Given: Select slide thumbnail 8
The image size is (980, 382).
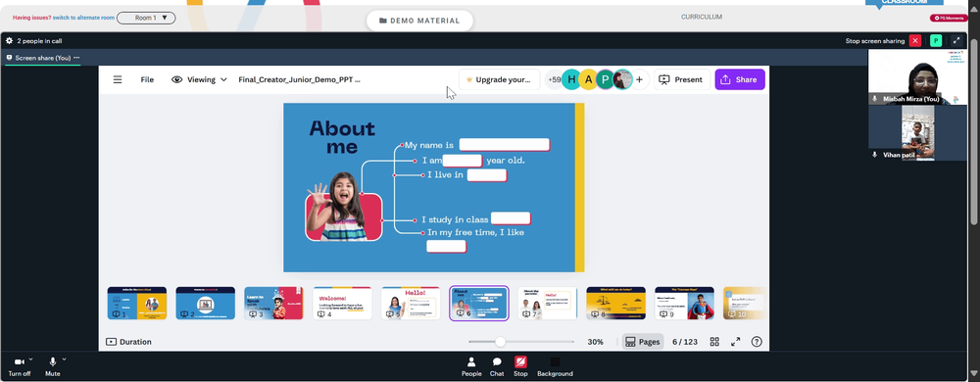Looking at the screenshot, I should coord(615,304).
